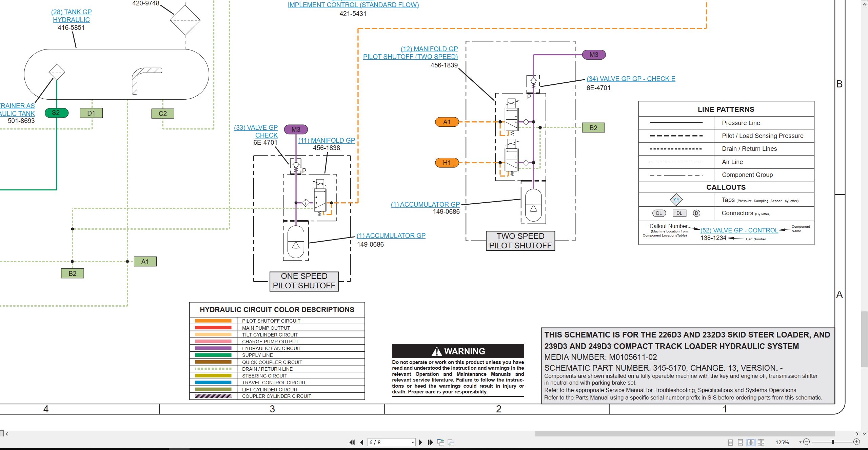Click the C2 connector box
The image size is (868, 450).
(163, 114)
